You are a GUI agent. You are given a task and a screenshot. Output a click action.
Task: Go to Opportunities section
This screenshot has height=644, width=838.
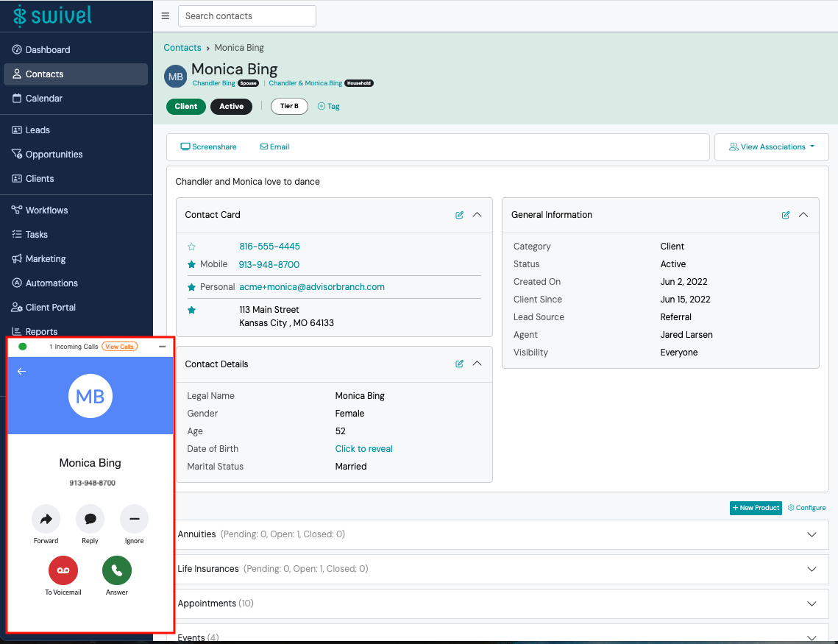[76, 155]
